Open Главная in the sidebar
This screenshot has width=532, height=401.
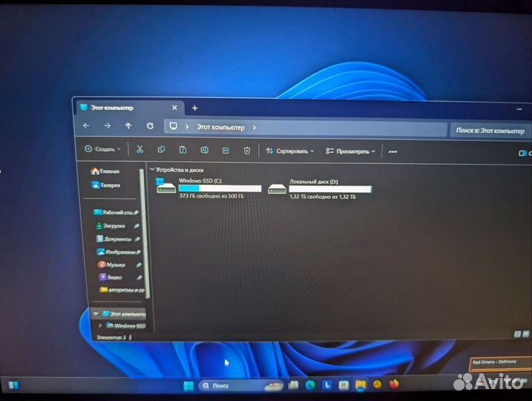(105, 171)
